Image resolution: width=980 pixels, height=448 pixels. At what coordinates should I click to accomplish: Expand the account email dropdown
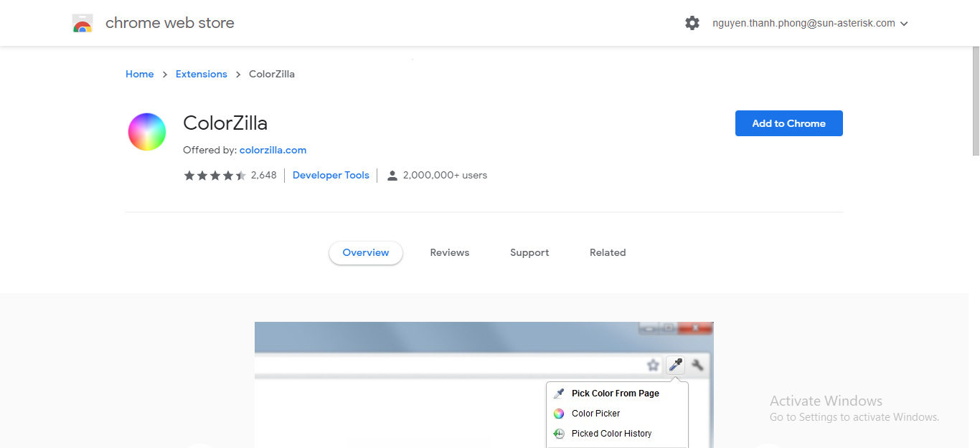point(904,24)
